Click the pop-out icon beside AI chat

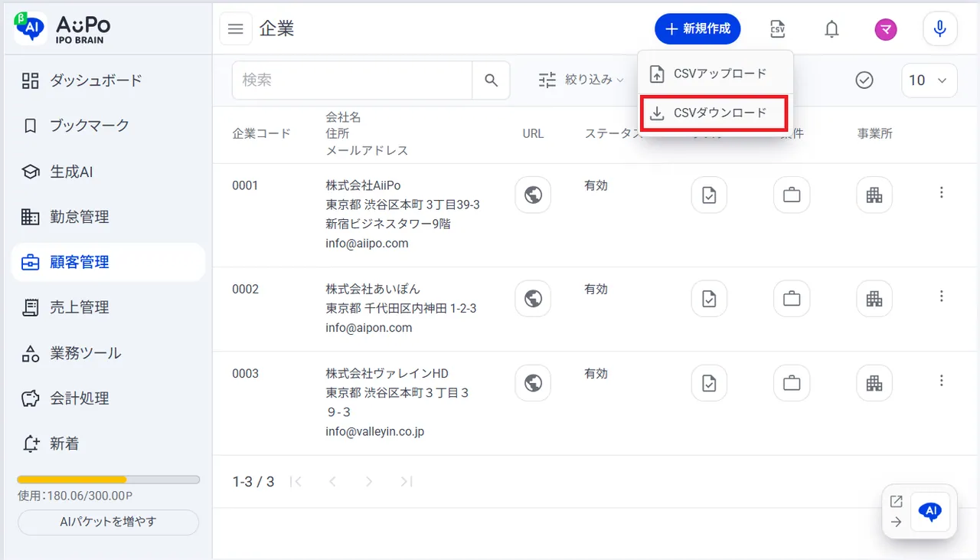tap(896, 502)
